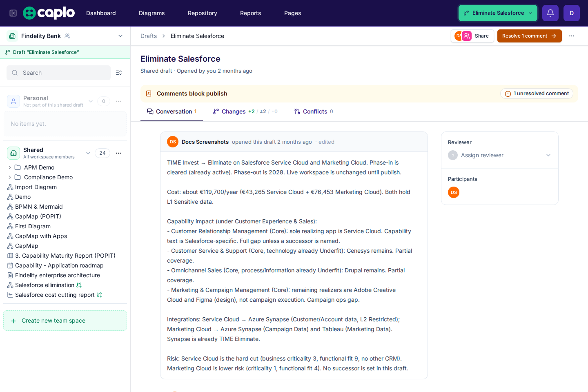Viewport: 588px width, 392px height.
Task: Open Capability - Application roadmap item
Action: tap(59, 265)
